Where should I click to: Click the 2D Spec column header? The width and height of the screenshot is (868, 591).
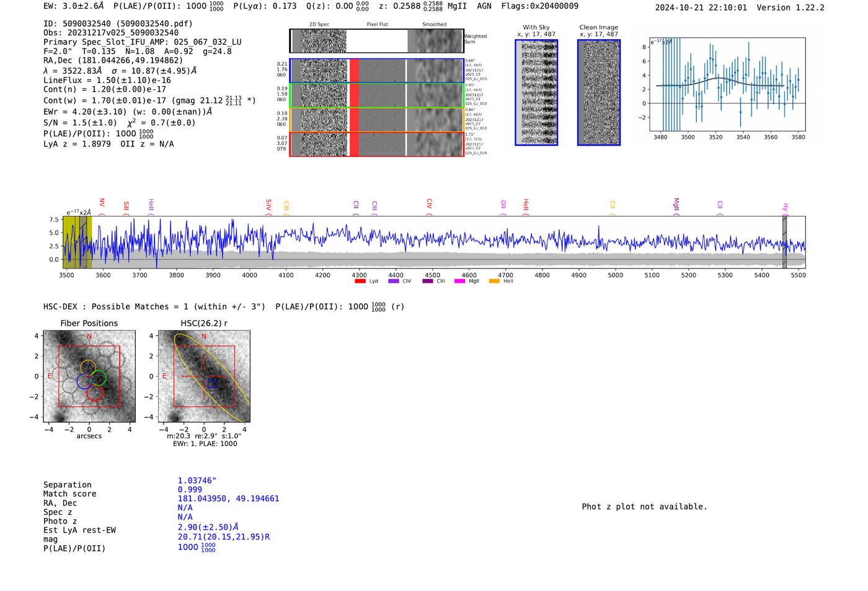click(319, 24)
